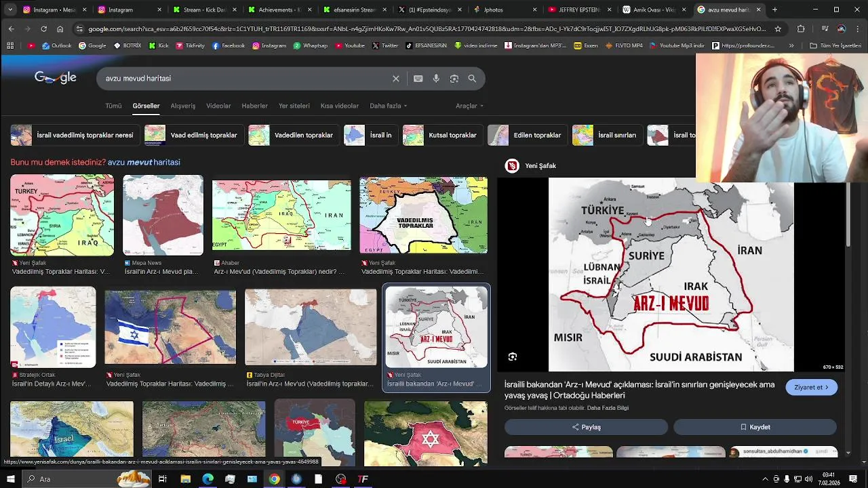Open the Daha Fazla Bilgi link
Screen dimensions: 868x488
(608, 408)
